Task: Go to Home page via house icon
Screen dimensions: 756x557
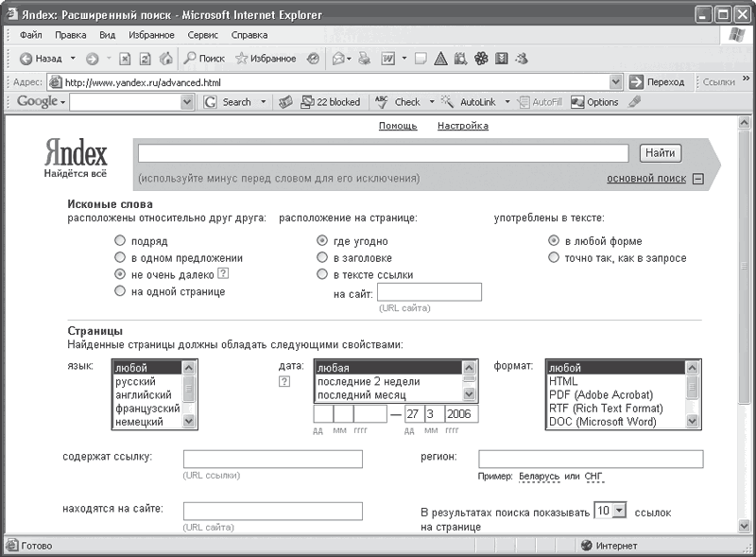Action: (166, 59)
